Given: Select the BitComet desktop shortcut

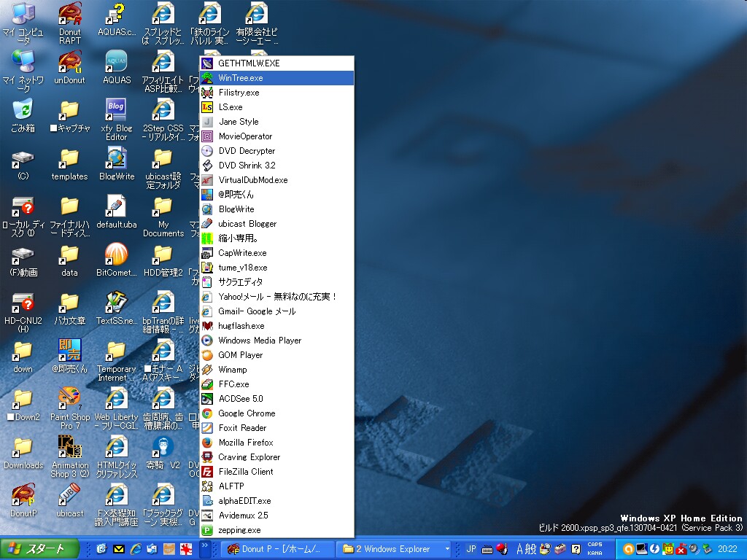Looking at the screenshot, I should tap(117, 260).
